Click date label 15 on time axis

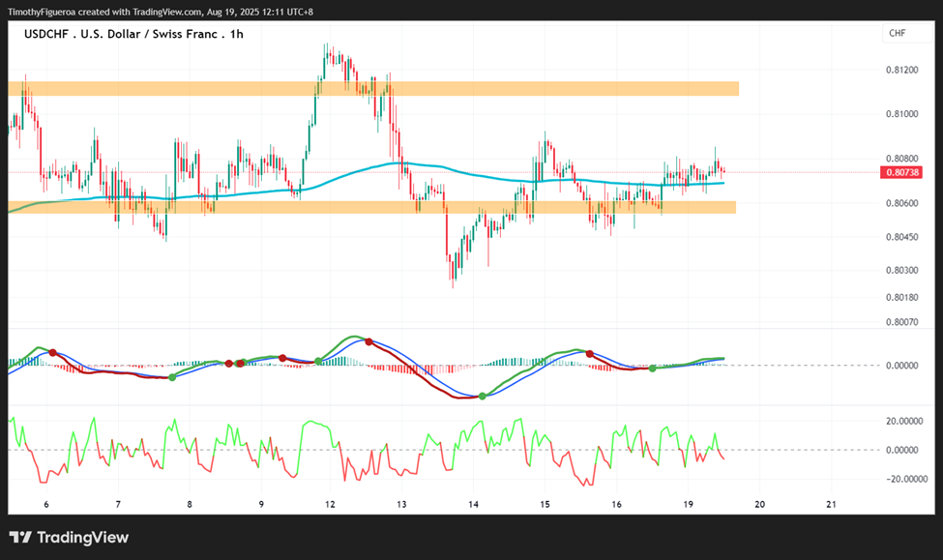[545, 504]
